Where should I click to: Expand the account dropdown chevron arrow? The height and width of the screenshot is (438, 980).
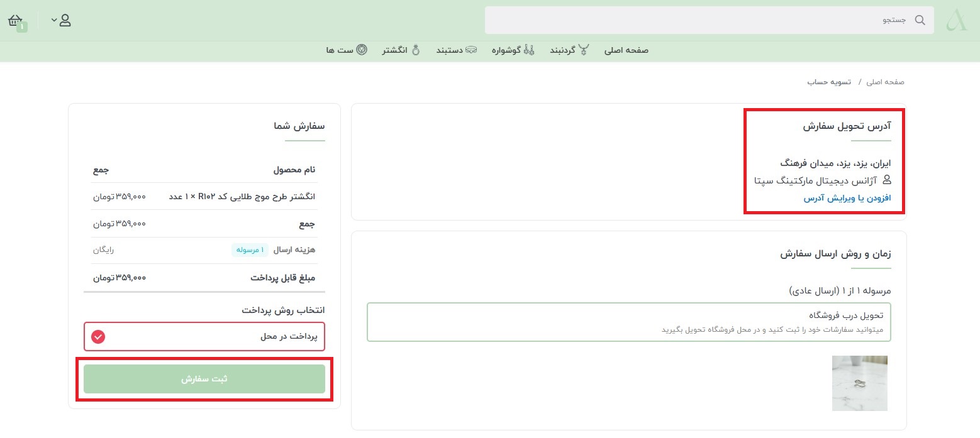click(54, 21)
